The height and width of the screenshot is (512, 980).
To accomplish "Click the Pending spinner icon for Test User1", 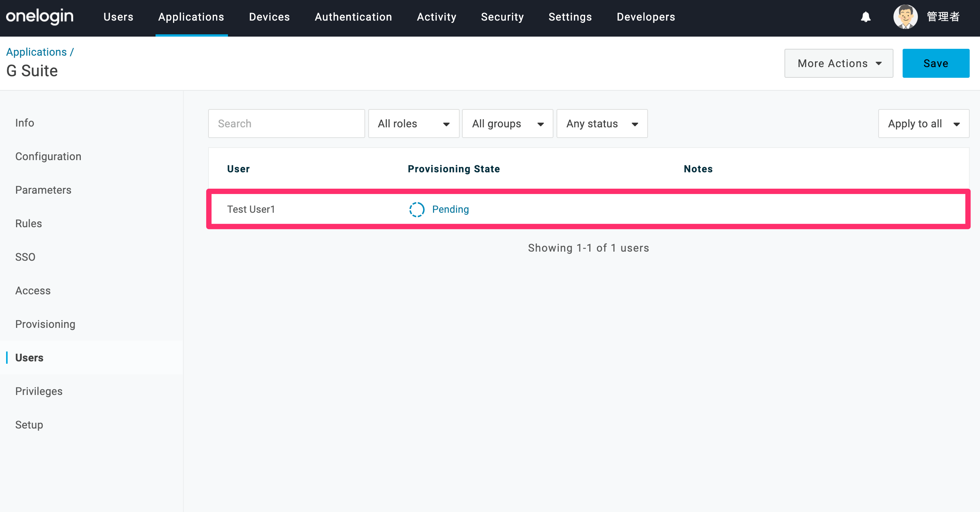I will [417, 209].
